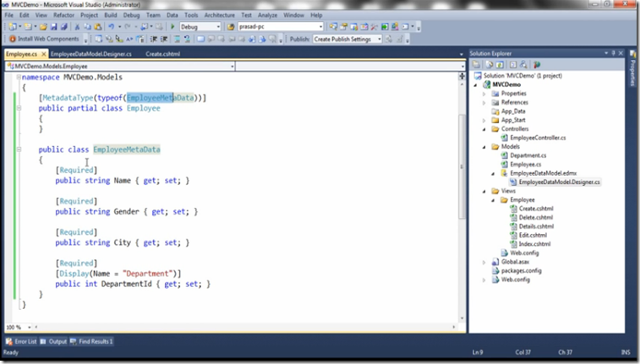Click the Find in Files icon
Viewport: 640px width, 364px height.
(x=231, y=27)
